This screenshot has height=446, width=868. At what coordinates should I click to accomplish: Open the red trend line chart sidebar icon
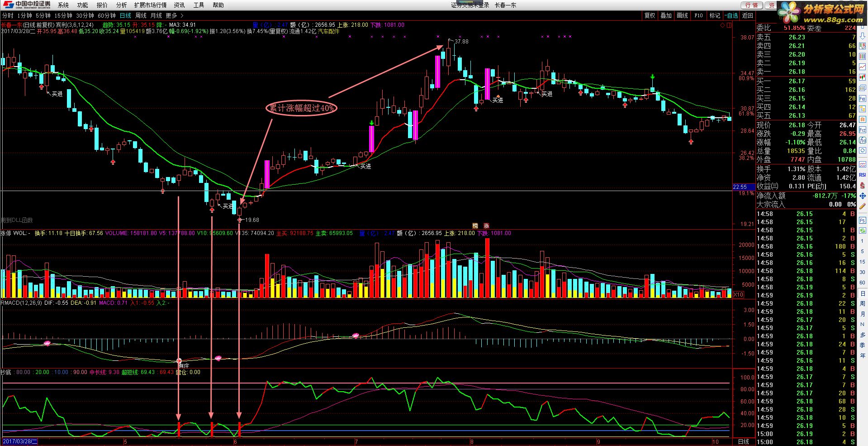tap(863, 67)
